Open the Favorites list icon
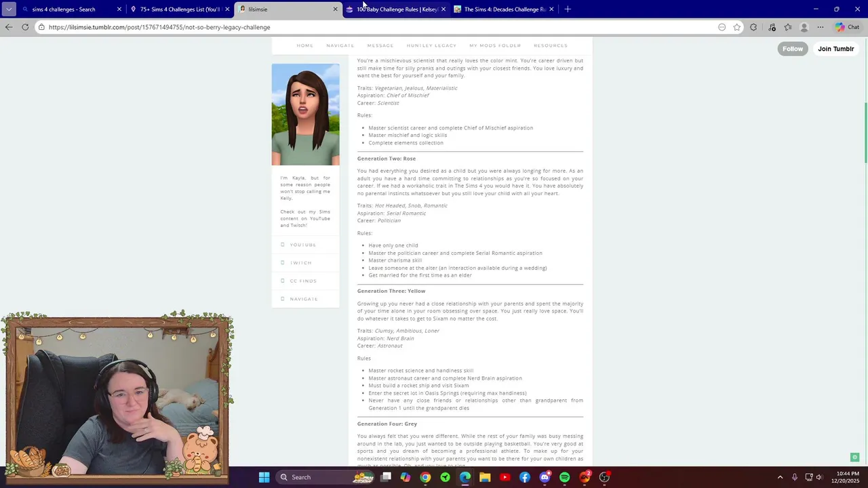 tap(788, 27)
